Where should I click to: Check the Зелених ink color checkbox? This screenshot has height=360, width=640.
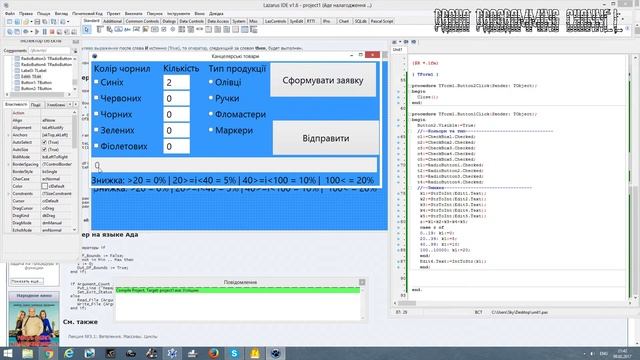[96, 130]
